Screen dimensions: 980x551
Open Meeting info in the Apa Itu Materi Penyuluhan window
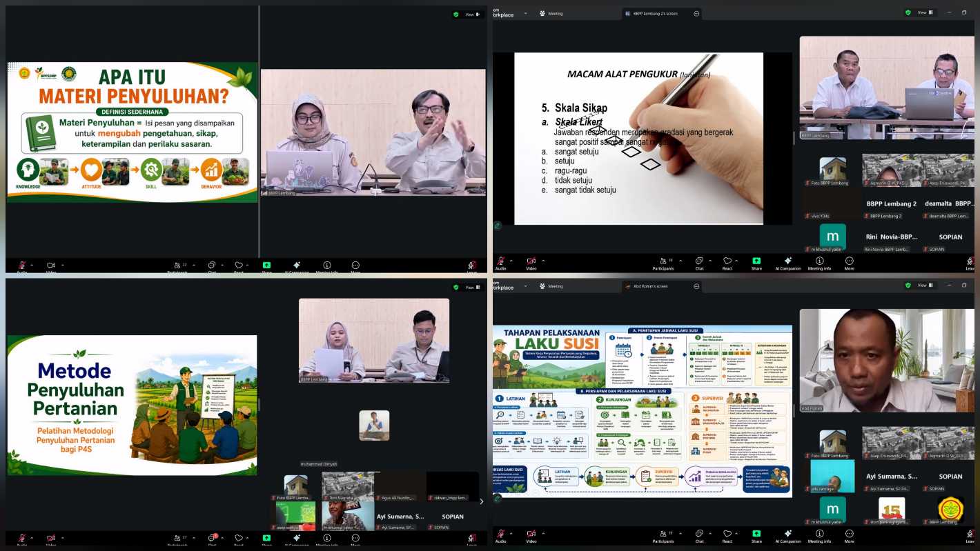(x=326, y=266)
